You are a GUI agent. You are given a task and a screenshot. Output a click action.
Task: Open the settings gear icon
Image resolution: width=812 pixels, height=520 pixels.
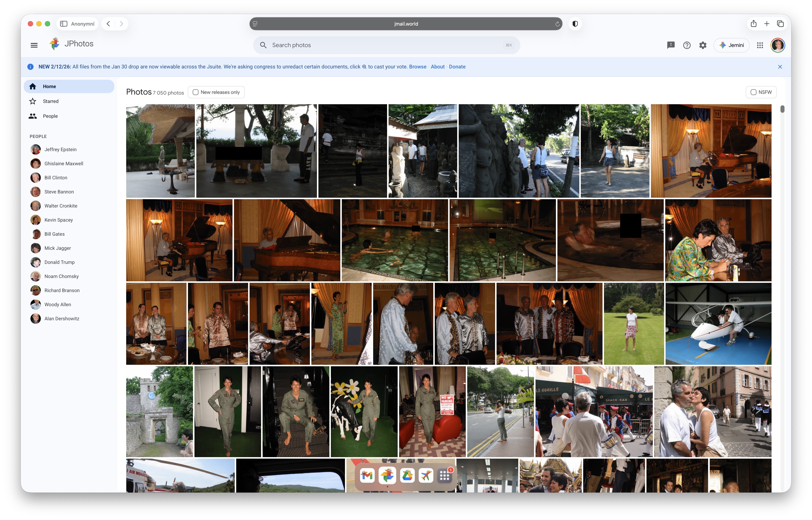point(703,45)
